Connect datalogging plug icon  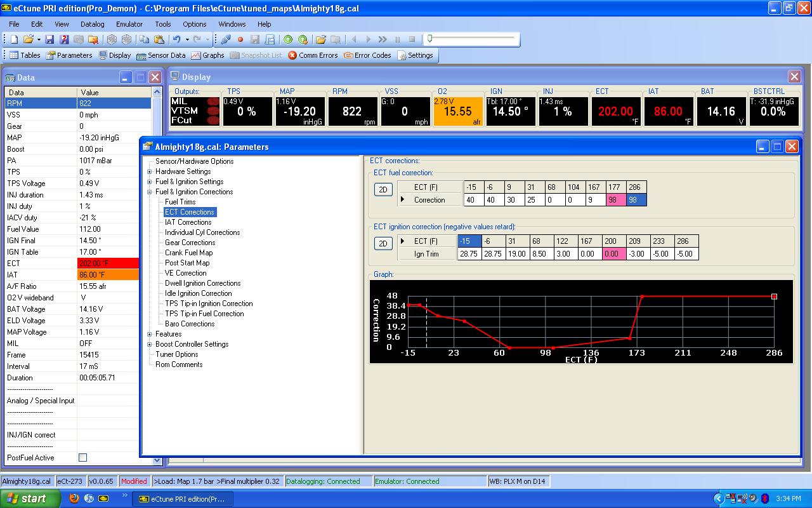(x=226, y=39)
